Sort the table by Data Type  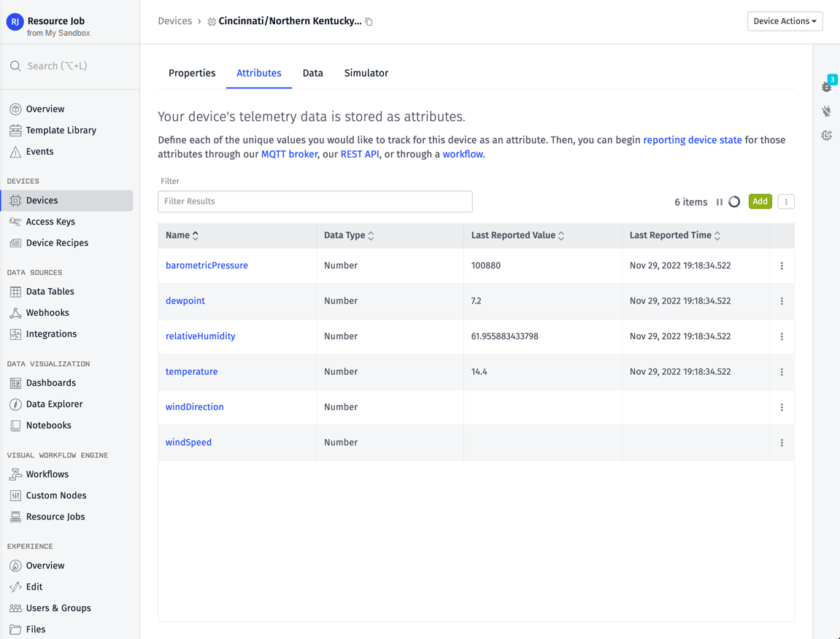(349, 236)
